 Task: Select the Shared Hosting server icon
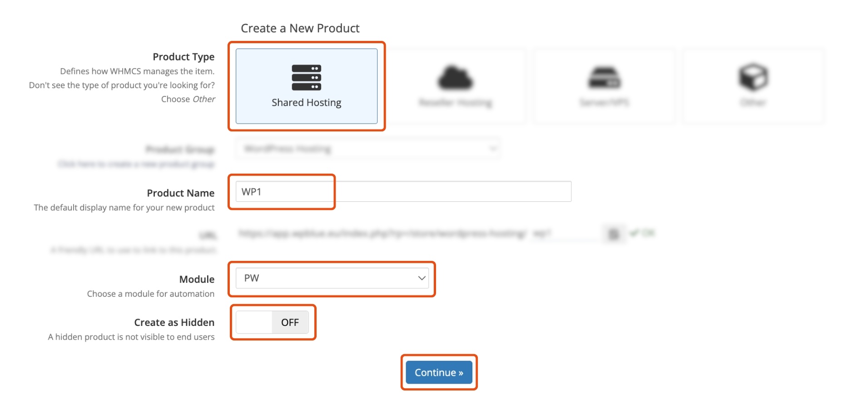tap(306, 78)
